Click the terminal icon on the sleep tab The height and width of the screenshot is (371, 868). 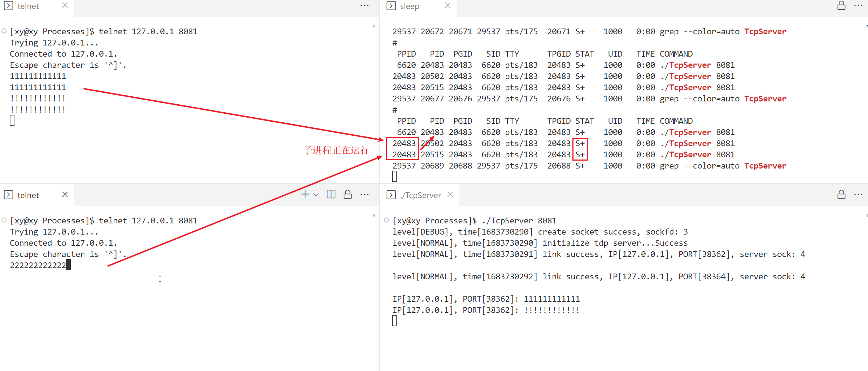[x=391, y=6]
